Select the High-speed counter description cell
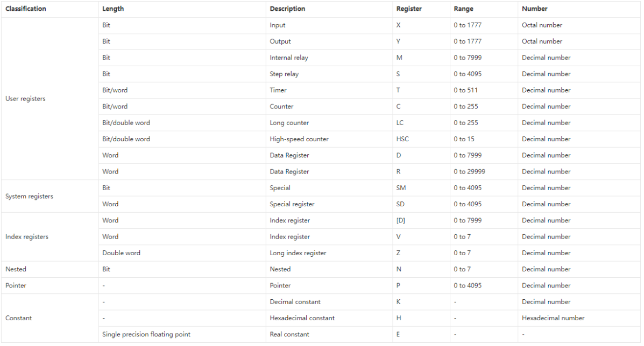Viewport: 644px width, 346px height. [299, 139]
